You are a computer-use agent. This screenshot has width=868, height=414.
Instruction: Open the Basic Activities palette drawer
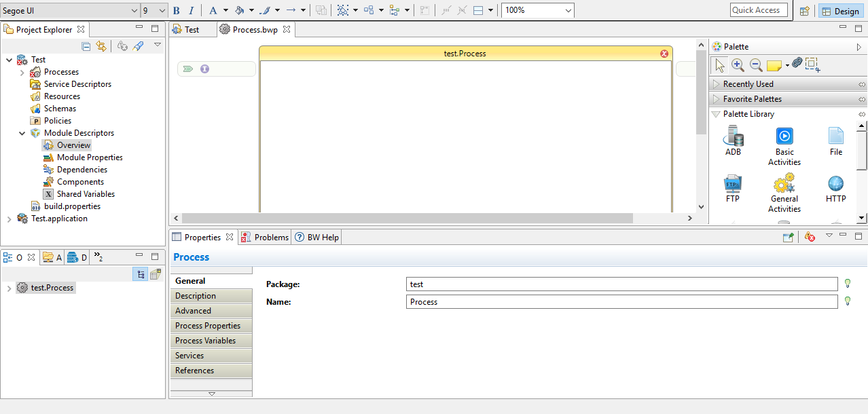tap(784, 147)
